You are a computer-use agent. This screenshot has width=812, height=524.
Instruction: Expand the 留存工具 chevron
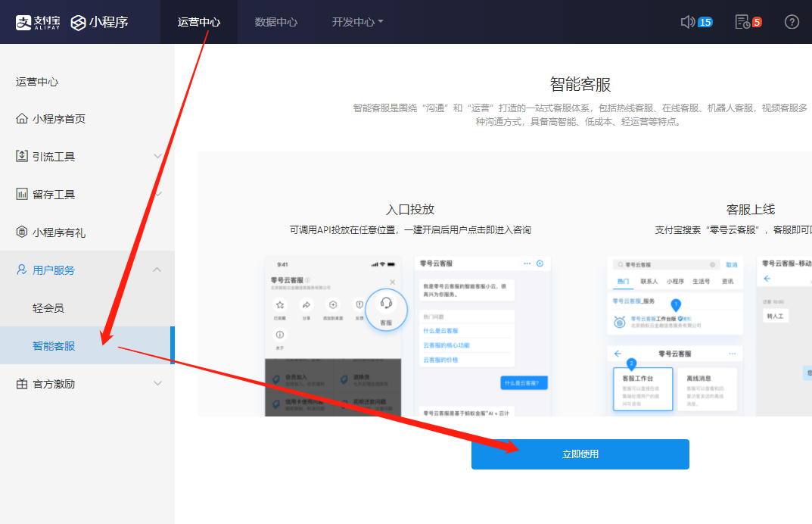coord(158,195)
